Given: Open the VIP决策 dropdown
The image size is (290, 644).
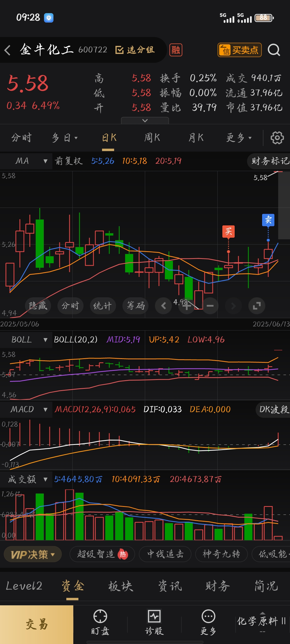Looking at the screenshot, I should pyautogui.click(x=33, y=554).
